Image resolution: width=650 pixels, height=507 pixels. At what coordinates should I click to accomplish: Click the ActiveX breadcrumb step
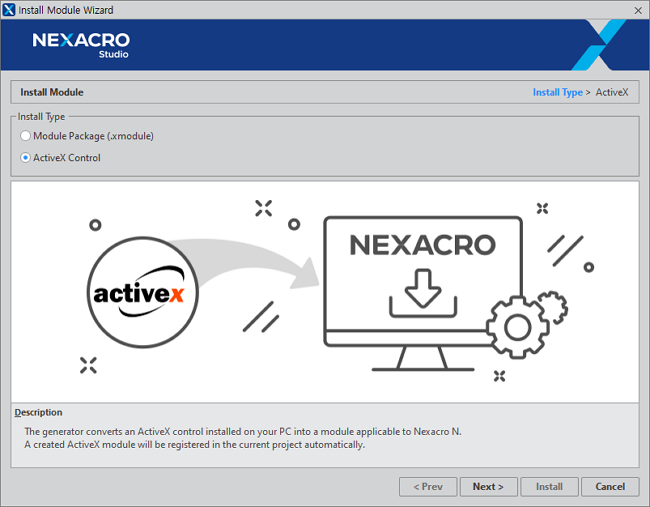coord(612,93)
